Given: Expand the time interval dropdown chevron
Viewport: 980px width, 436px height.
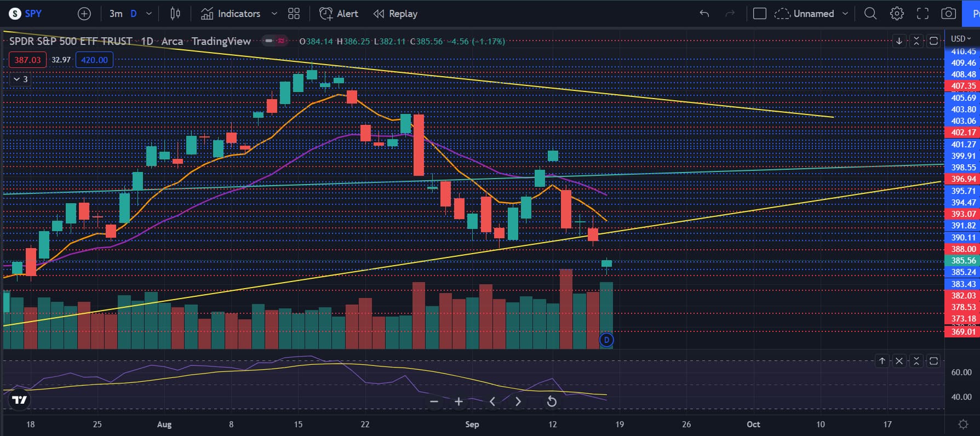Looking at the screenshot, I should pyautogui.click(x=149, y=14).
